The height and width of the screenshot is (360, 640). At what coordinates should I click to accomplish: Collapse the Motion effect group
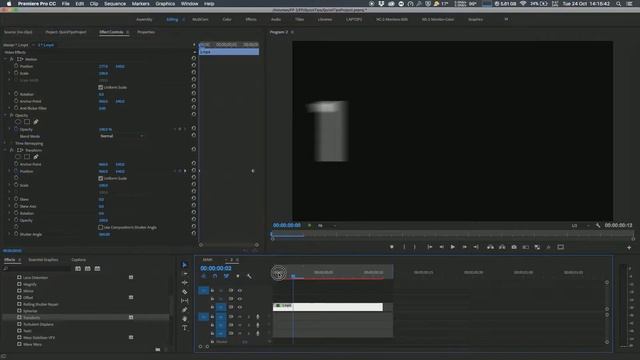click(6, 59)
